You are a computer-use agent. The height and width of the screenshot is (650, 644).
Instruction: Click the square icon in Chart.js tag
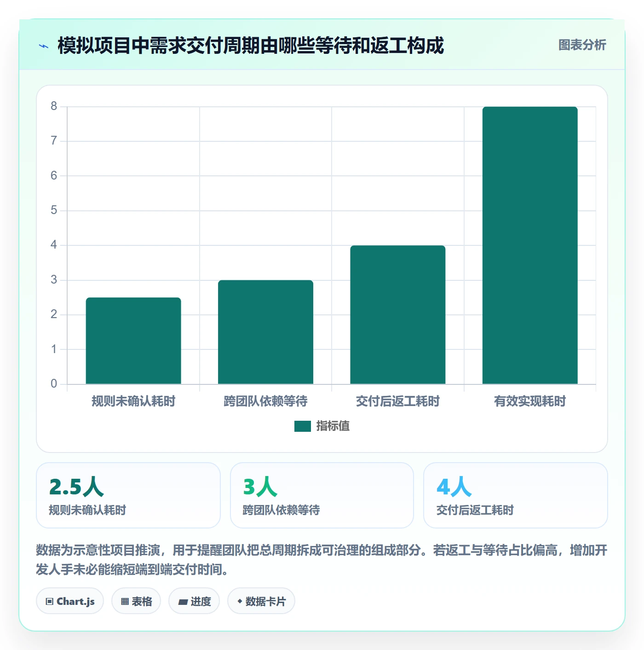click(50, 602)
